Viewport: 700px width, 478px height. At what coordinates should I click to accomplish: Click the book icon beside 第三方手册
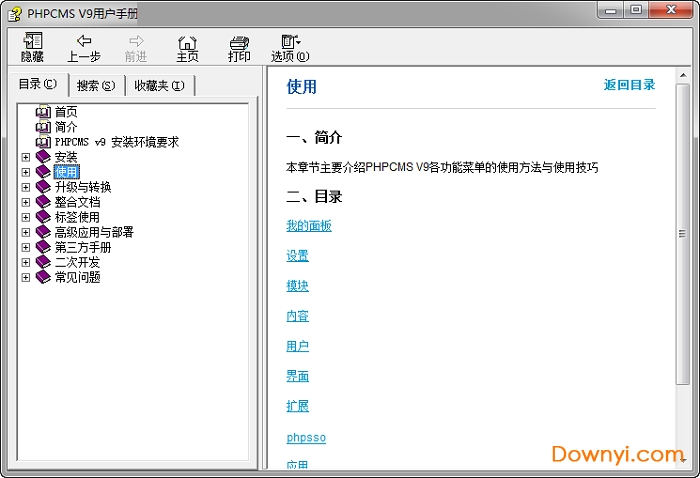click(43, 247)
